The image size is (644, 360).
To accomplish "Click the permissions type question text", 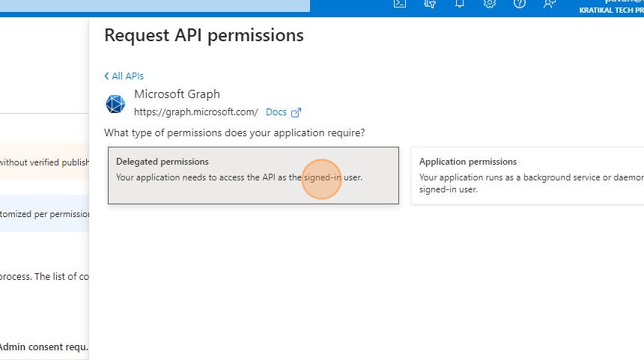I will (234, 133).
